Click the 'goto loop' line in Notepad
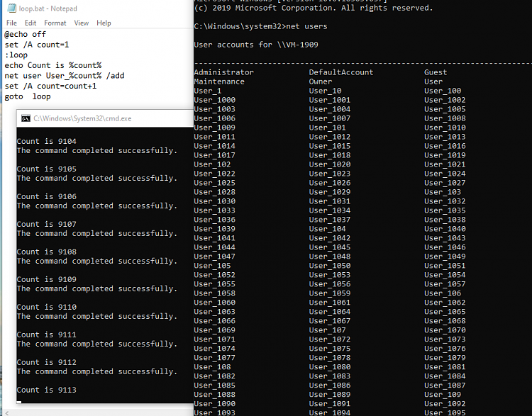Screen dimensions: 532x416 [x=28, y=96]
